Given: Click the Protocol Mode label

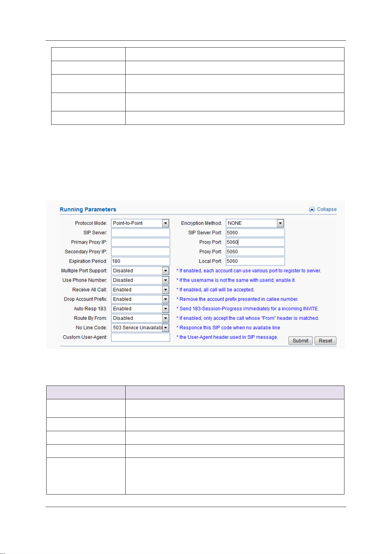Looking at the screenshot, I should [x=91, y=223].
